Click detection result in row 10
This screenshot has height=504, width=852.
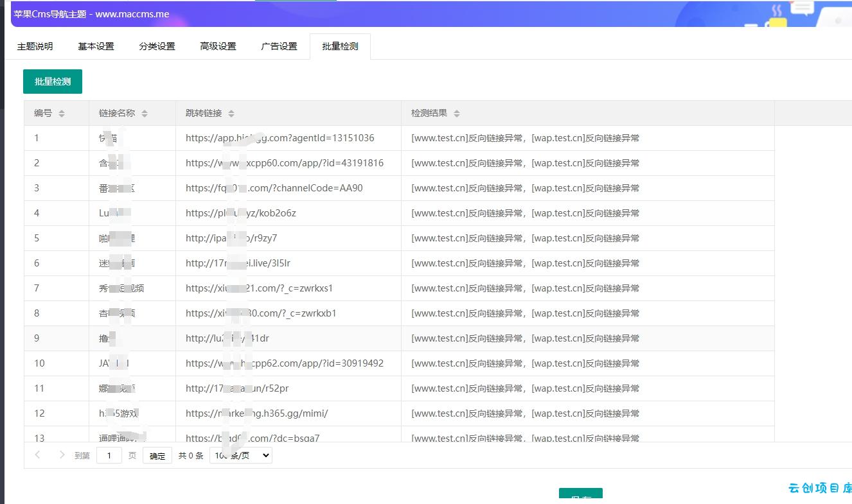pos(526,363)
